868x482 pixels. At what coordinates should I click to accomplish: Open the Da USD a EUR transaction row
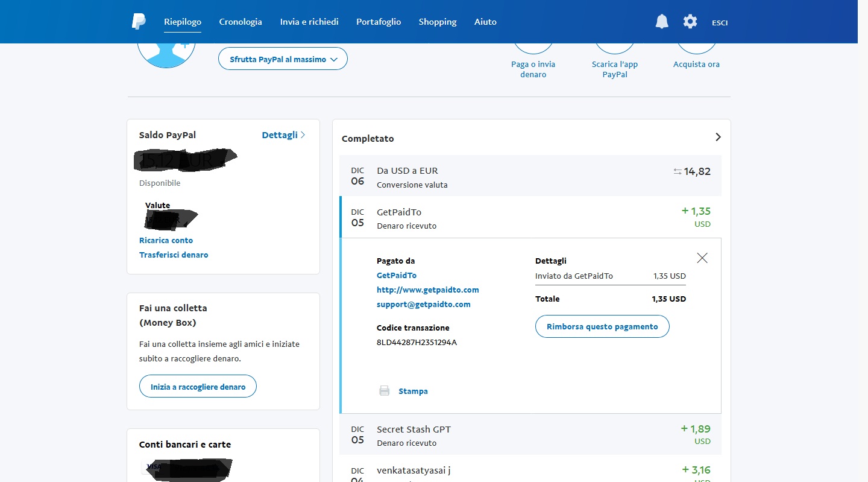click(x=530, y=176)
